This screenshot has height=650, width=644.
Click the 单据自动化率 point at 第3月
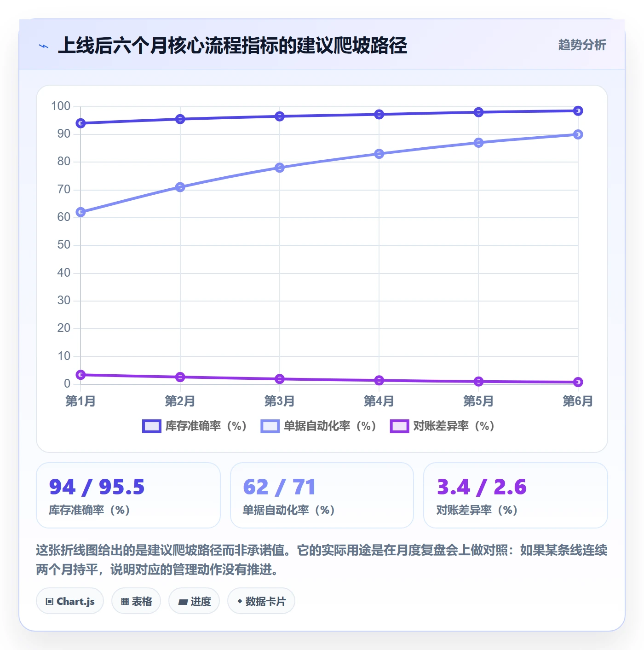coord(280,168)
